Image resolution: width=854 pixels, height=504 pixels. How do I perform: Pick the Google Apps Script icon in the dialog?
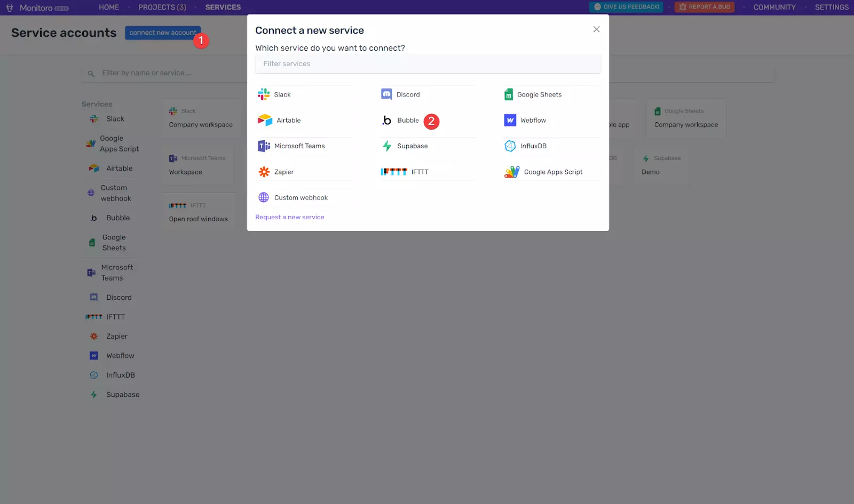click(512, 172)
